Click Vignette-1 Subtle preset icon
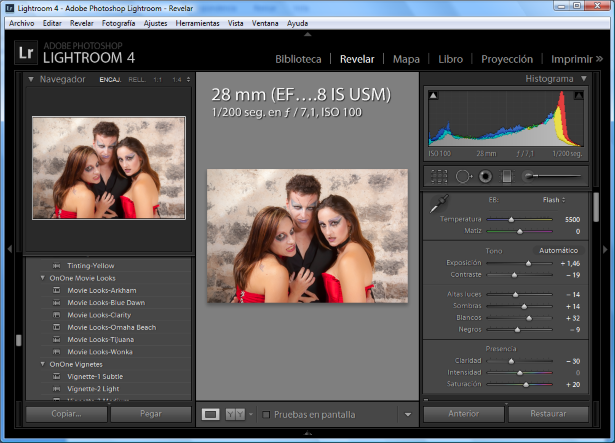Viewport: 615px width, 443px height. 56,376
